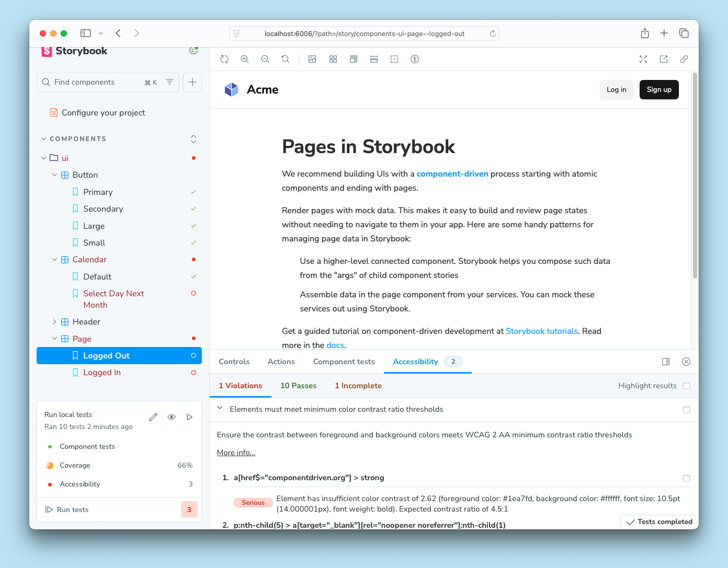Open the Actions tab

pyautogui.click(x=281, y=361)
